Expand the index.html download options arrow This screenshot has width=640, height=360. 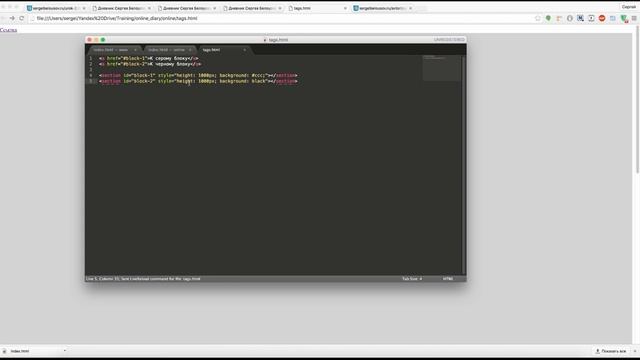(x=64, y=351)
